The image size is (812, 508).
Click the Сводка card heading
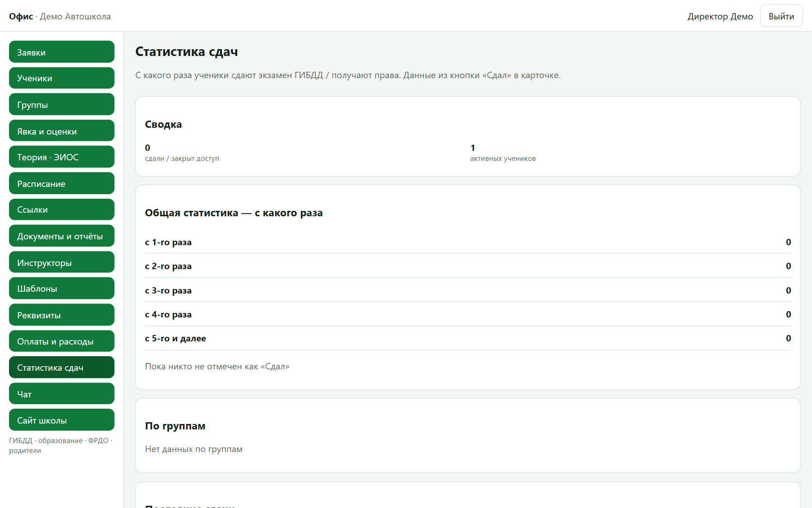coord(163,124)
